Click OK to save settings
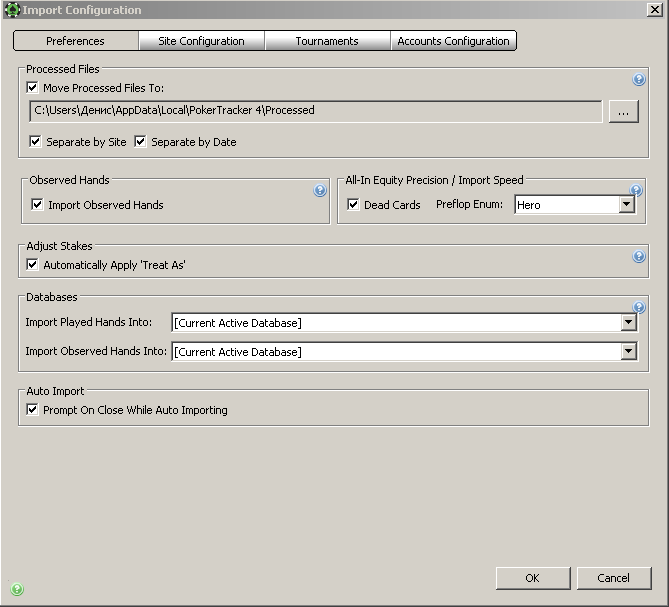Viewport: 669px width, 607px height. click(x=533, y=578)
